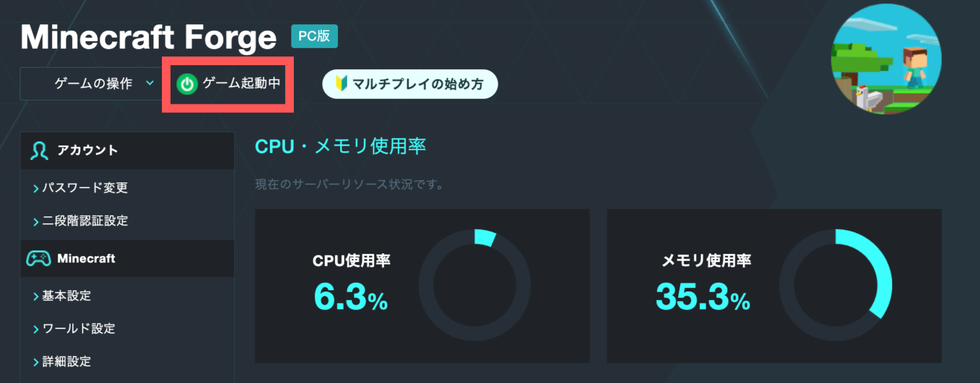This screenshot has height=383, width=980.
Task: Click the green power status icon
Action: [x=187, y=84]
